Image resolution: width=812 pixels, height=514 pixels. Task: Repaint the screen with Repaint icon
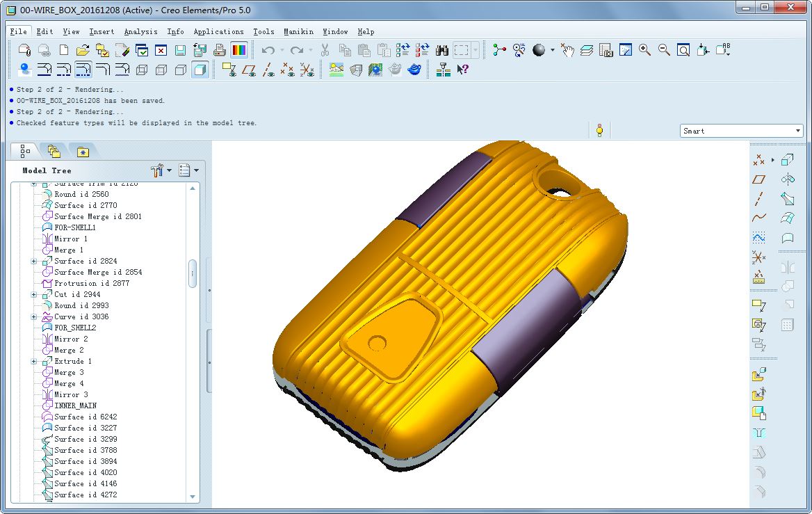click(626, 50)
